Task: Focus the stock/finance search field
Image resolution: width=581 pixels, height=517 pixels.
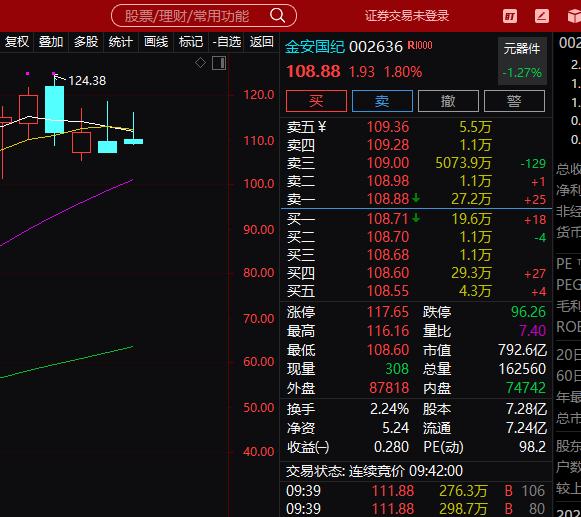Action: coord(203,16)
